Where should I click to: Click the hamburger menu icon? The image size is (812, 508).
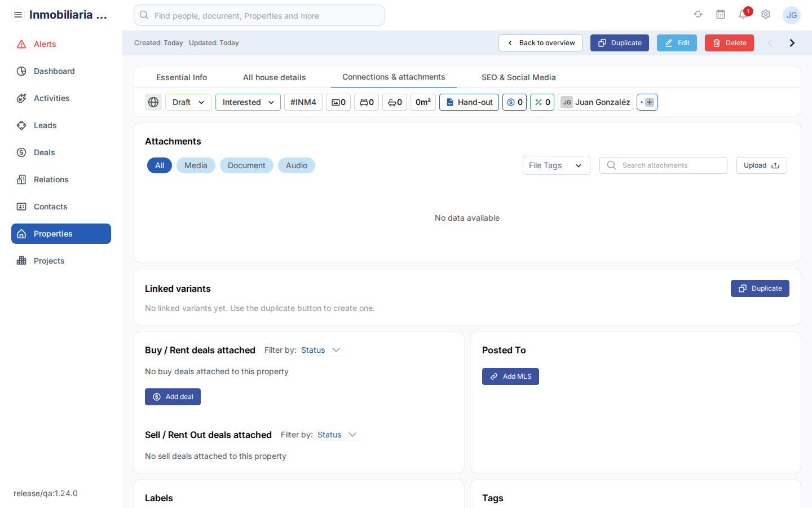(18, 15)
